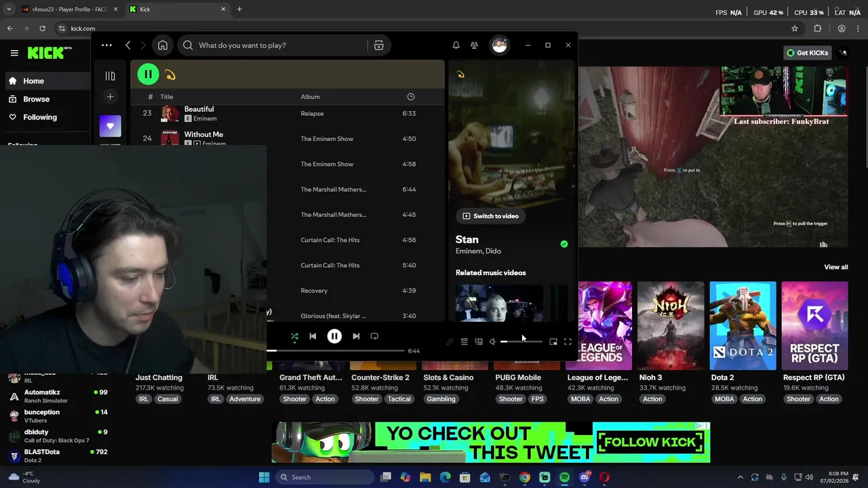Open Nioh 3 category card
The width and height of the screenshot is (868, 488).
pyautogui.click(x=670, y=326)
